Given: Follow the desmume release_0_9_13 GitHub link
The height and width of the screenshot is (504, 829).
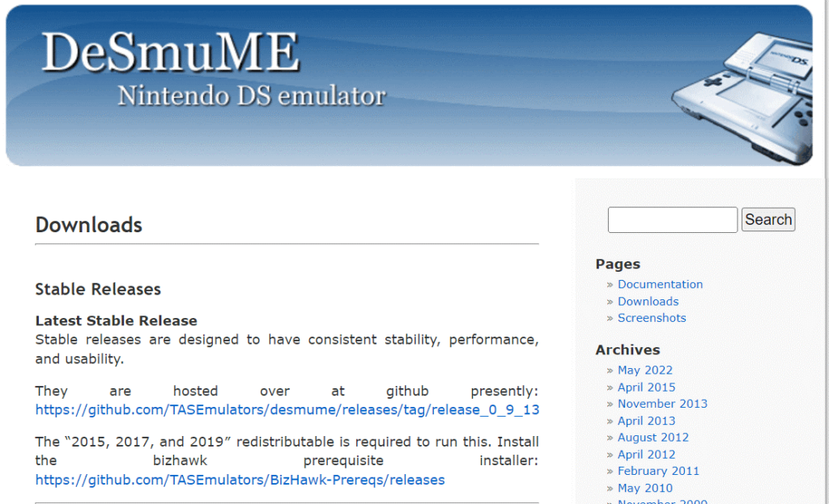Looking at the screenshot, I should [x=287, y=410].
